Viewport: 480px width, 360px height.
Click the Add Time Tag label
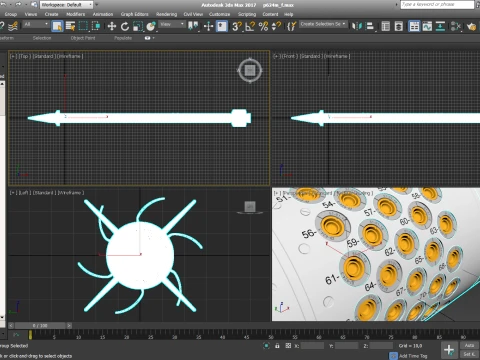[413, 356]
